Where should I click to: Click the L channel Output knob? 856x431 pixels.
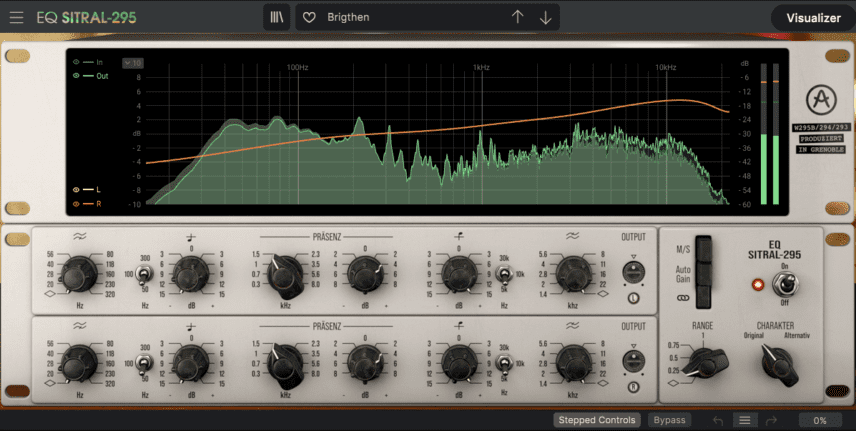pos(633,272)
